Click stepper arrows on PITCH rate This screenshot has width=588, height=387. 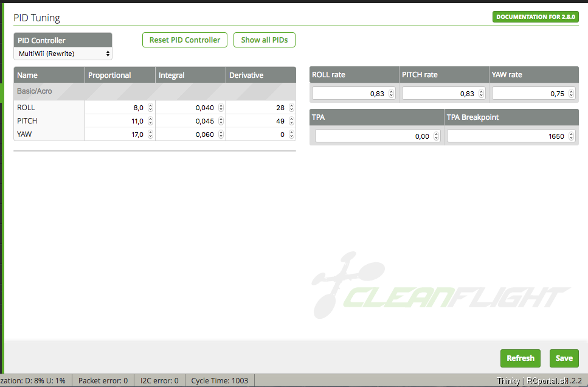pos(481,94)
